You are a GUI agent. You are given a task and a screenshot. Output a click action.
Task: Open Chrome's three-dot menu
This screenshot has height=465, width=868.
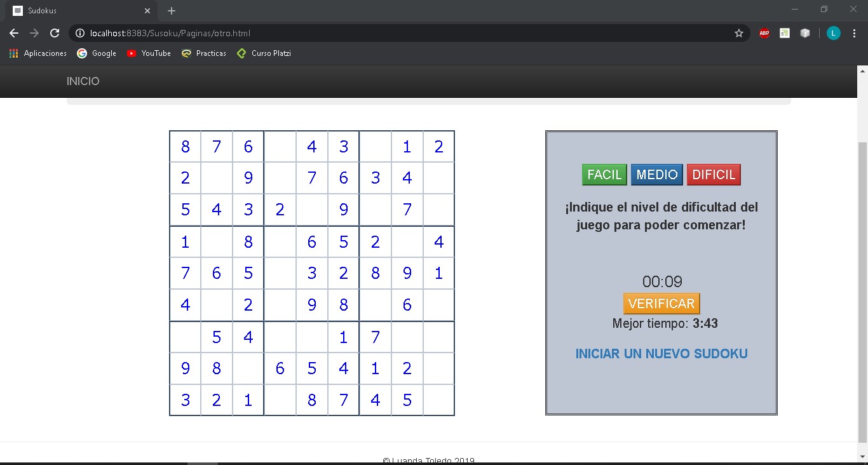(855, 33)
